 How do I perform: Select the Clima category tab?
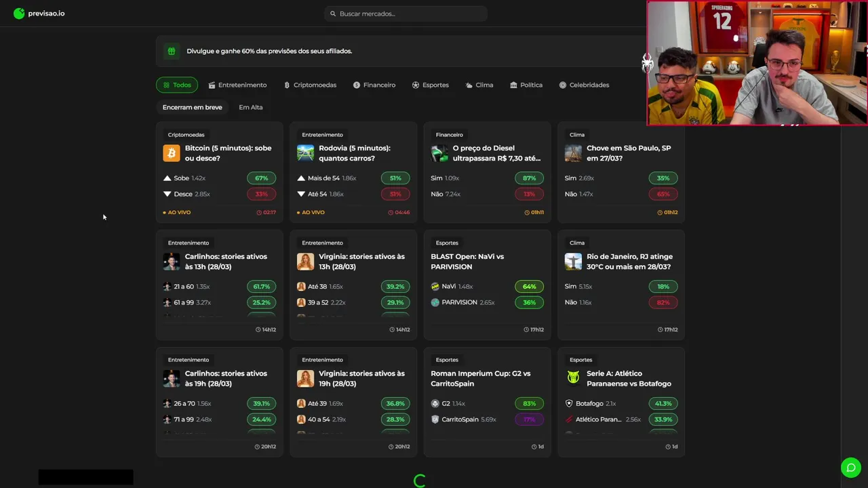(479, 85)
